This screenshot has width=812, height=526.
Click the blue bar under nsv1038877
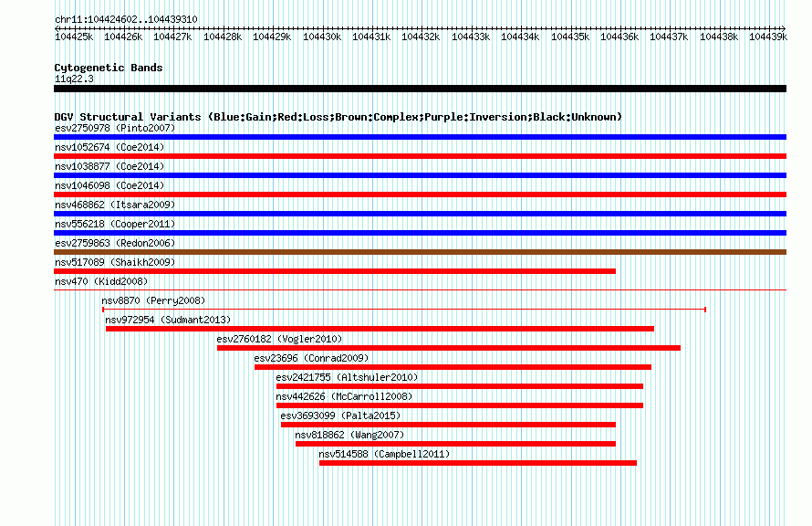(x=420, y=175)
